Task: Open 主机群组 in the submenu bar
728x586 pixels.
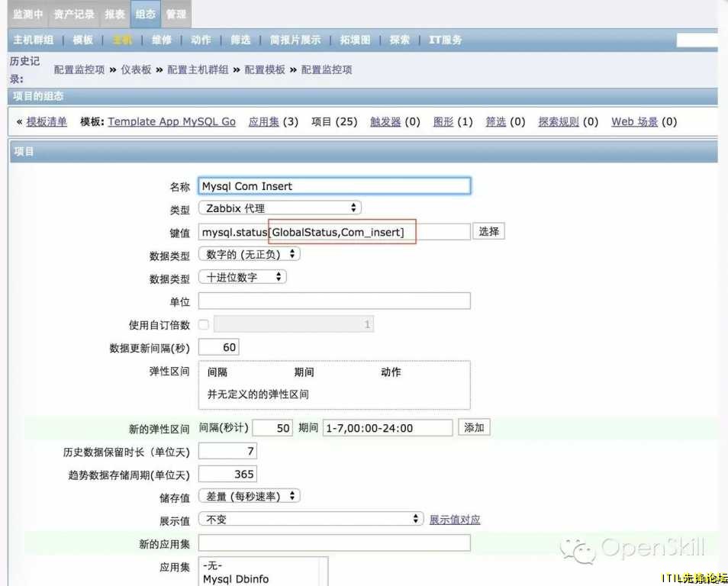Action: click(x=34, y=40)
